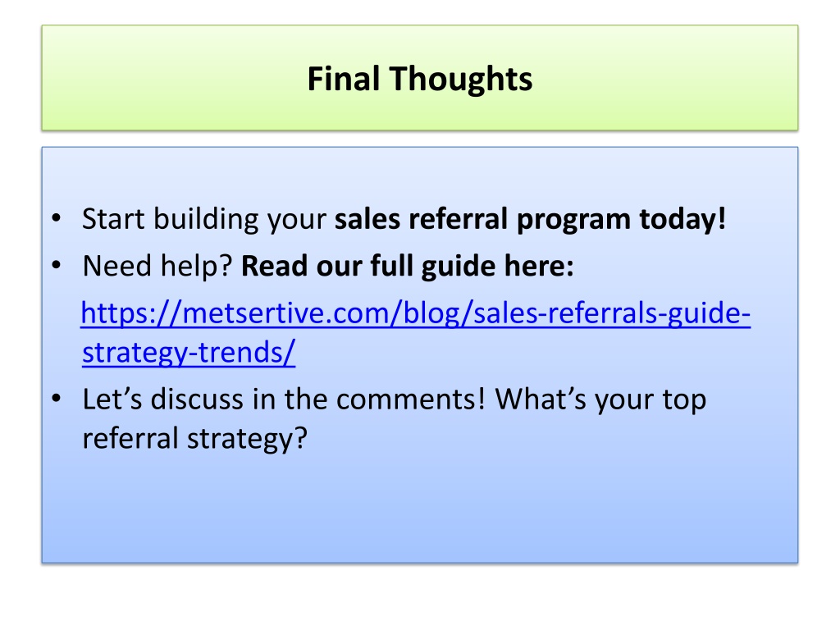
Task: Click empty blue area below the referral strategy text
Action: tap(420, 509)
